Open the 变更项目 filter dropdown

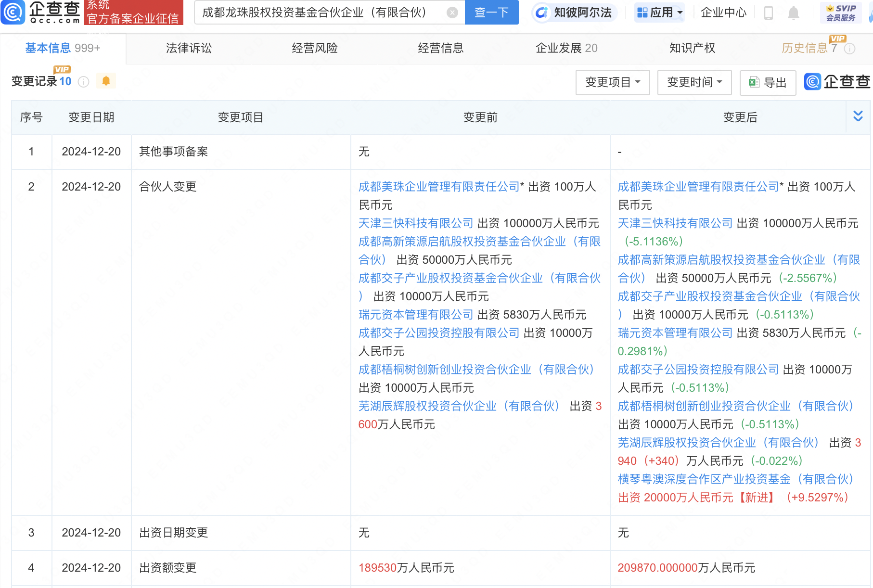coord(613,82)
